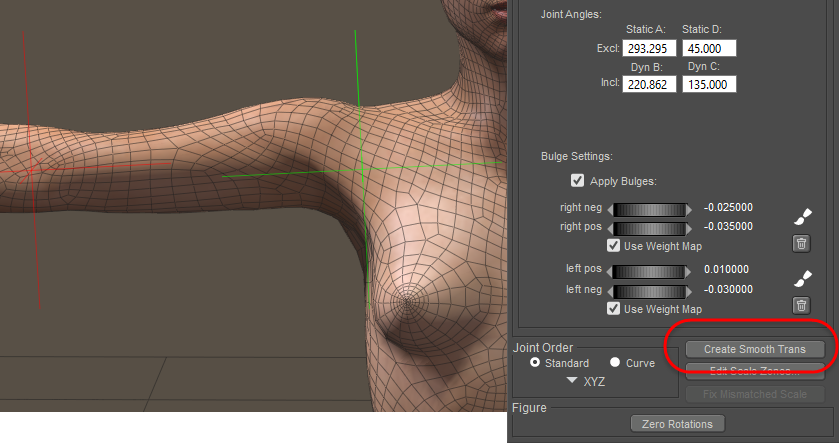Click the paint brush icon for right bulge
This screenshot has width=839, height=444.
click(x=801, y=215)
